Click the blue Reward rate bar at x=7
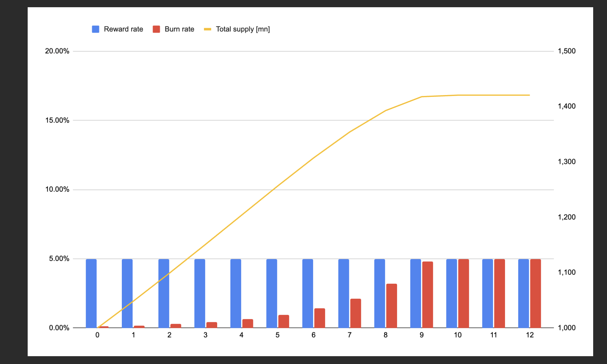This screenshot has width=607, height=364. pos(344,293)
